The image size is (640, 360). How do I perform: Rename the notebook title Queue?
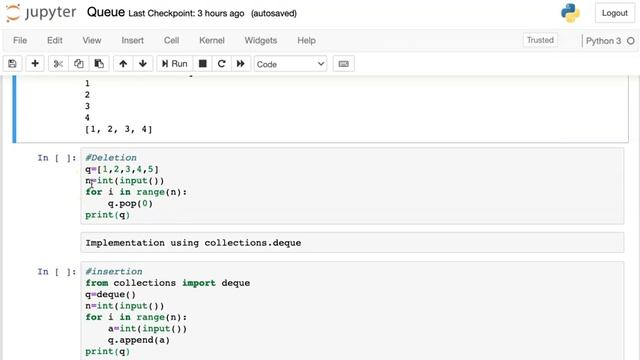coord(106,12)
